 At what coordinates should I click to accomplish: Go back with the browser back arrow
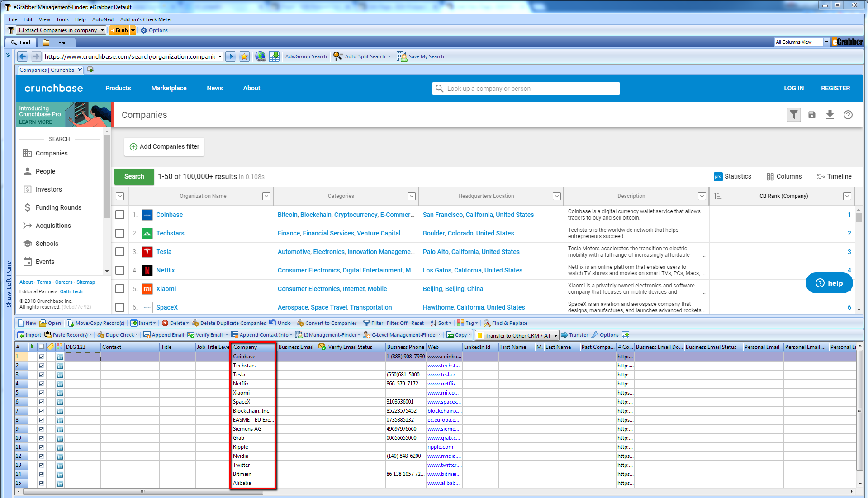(x=23, y=56)
